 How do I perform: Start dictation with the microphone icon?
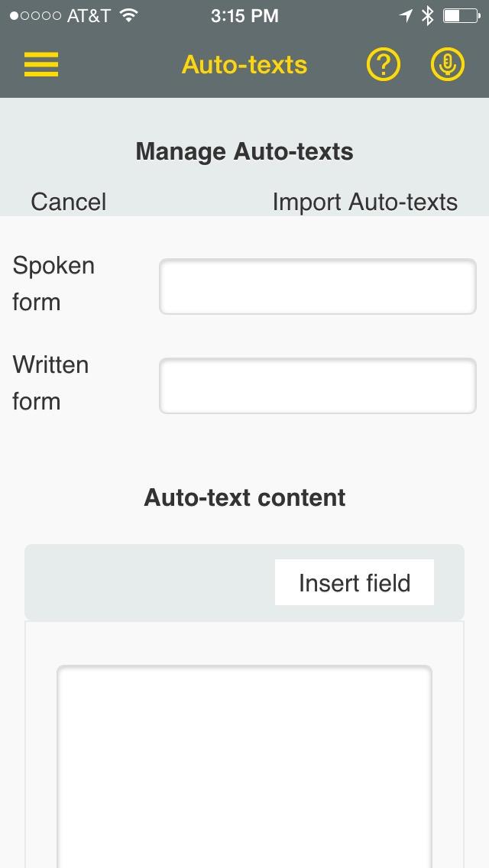tap(447, 65)
